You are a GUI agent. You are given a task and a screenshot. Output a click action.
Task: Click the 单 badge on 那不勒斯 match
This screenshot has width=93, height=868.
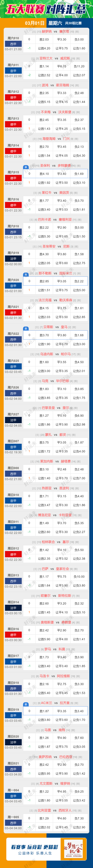point(26,275)
